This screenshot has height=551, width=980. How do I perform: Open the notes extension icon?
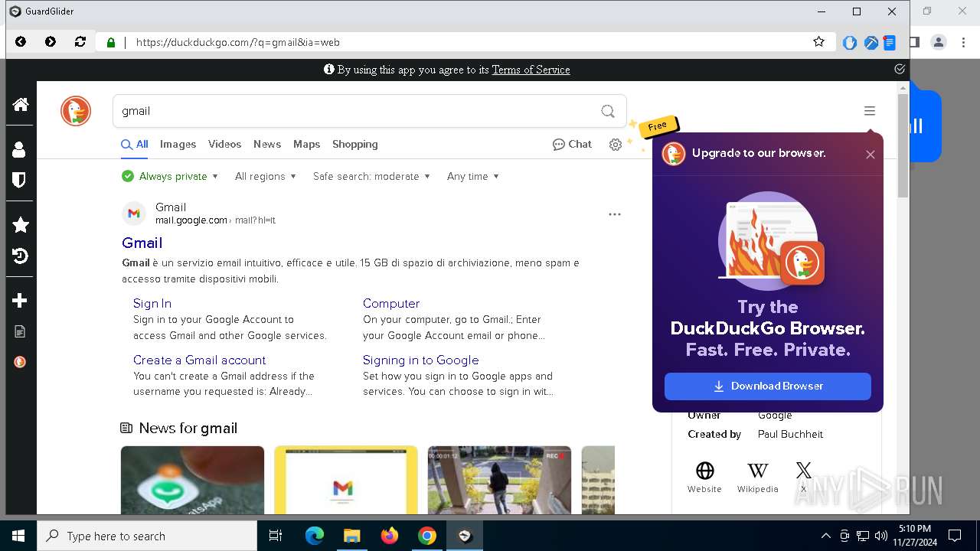[x=890, y=43]
